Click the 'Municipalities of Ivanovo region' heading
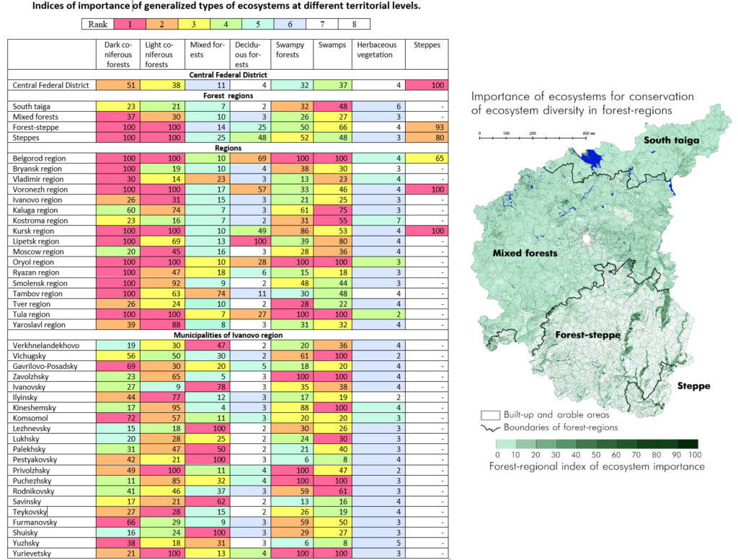Viewport: 738px width, 560px height. [228, 335]
